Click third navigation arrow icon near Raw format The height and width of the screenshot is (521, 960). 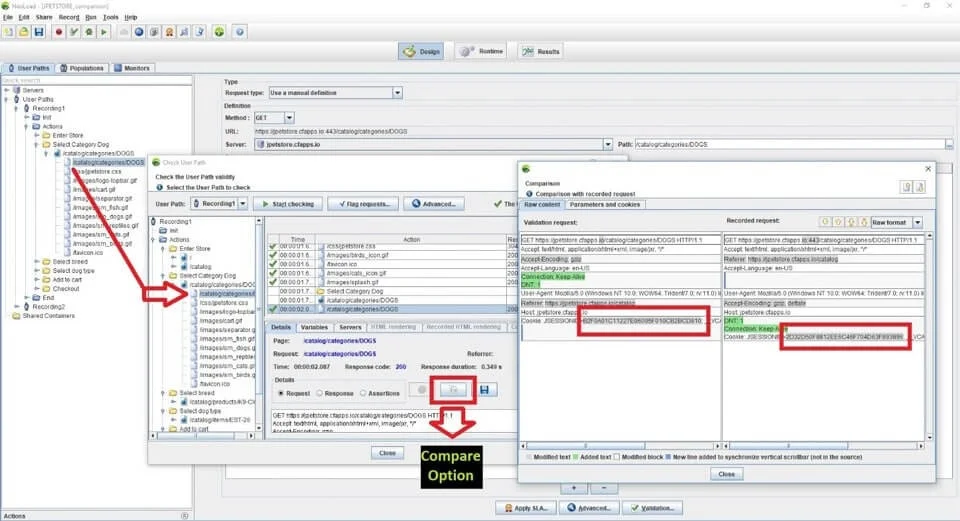tap(851, 222)
